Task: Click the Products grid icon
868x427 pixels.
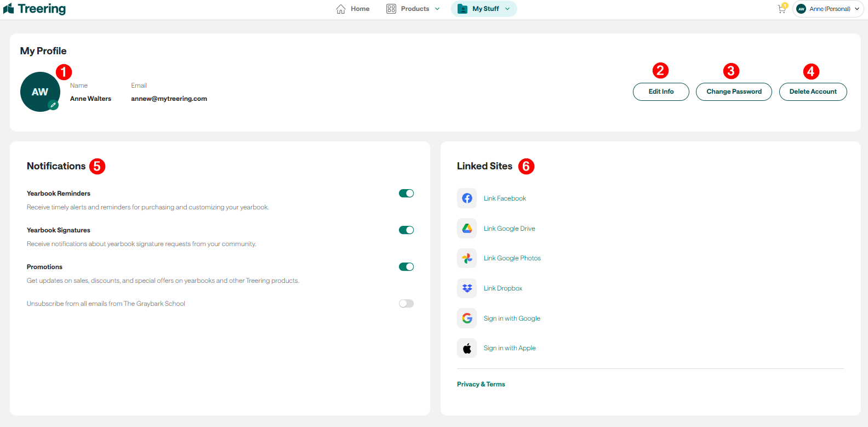Action: [x=391, y=9]
